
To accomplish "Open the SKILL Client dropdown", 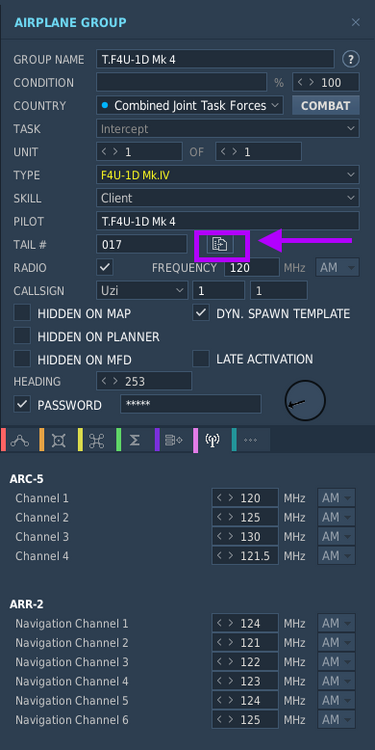I will click(228, 198).
